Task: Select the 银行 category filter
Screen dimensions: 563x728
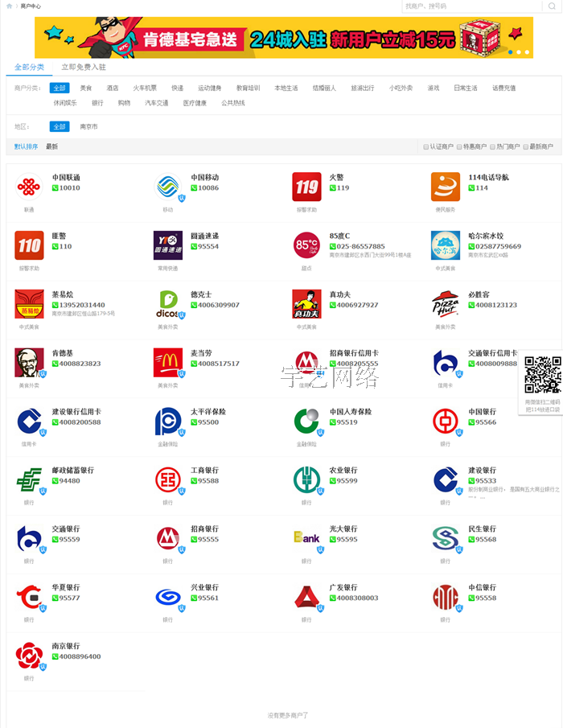Action: click(x=97, y=103)
